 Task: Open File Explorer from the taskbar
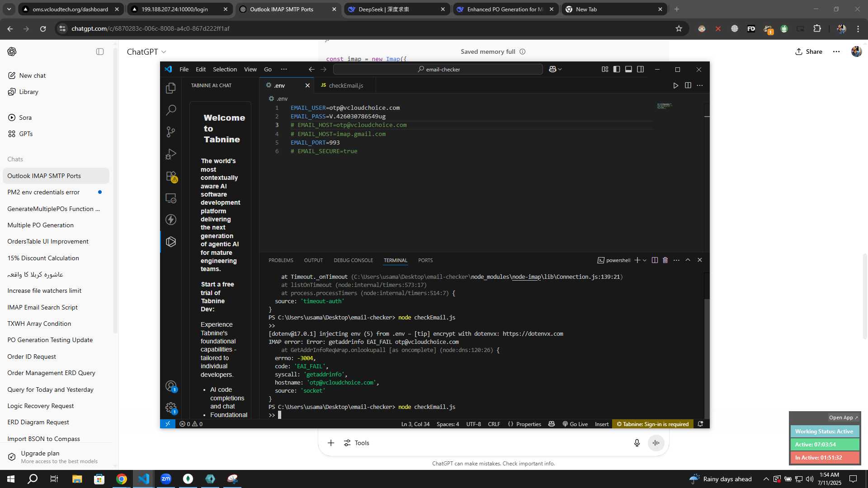77,479
